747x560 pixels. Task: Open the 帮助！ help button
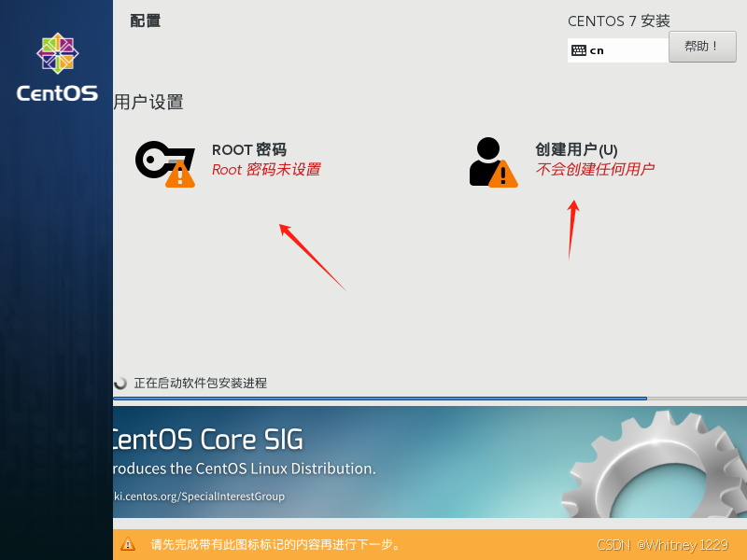point(702,47)
